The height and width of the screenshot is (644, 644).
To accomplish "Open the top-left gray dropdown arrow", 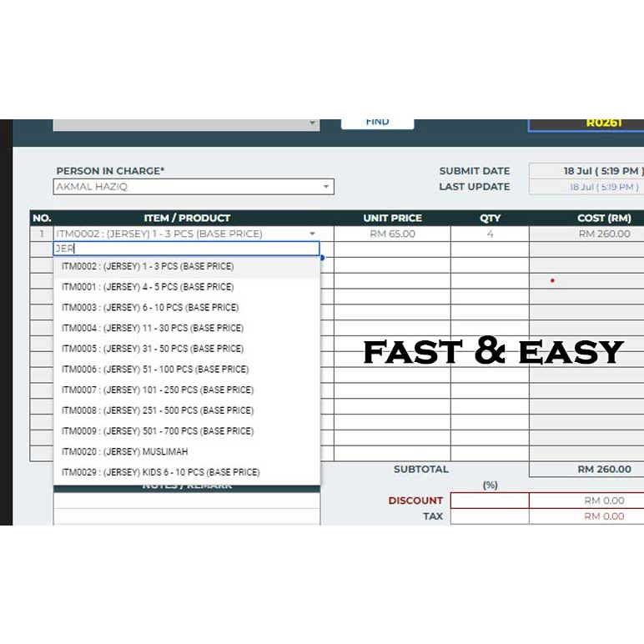I will pyautogui.click(x=313, y=123).
